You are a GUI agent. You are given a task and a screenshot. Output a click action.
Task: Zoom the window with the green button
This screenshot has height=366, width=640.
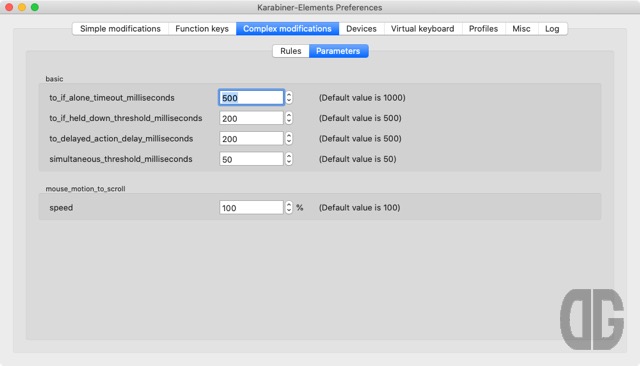(x=35, y=7)
